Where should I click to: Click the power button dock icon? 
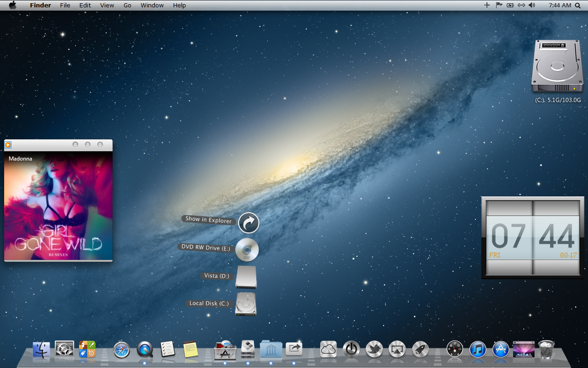click(x=351, y=349)
